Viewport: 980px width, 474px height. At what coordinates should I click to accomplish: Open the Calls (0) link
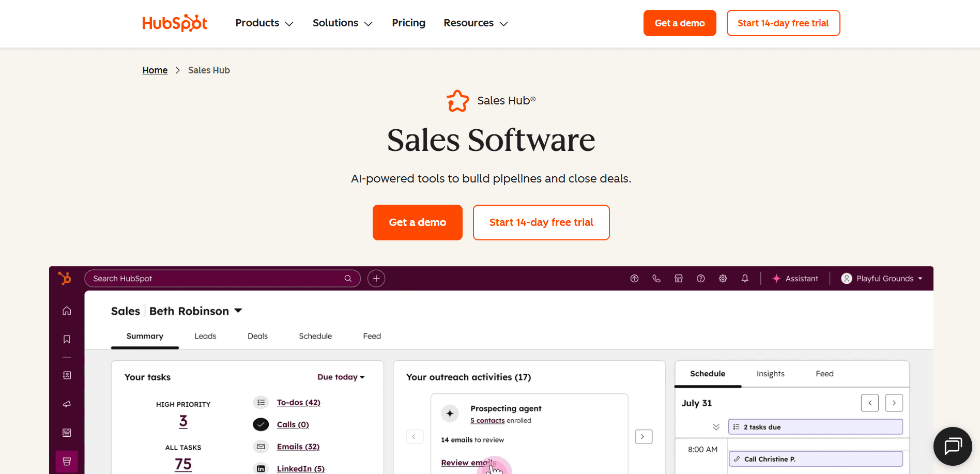tap(293, 424)
